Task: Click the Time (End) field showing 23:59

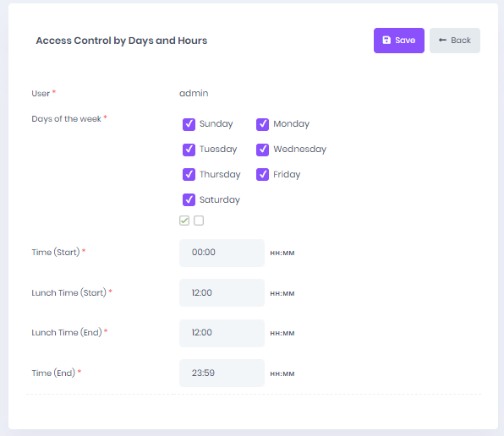Action: pos(222,373)
